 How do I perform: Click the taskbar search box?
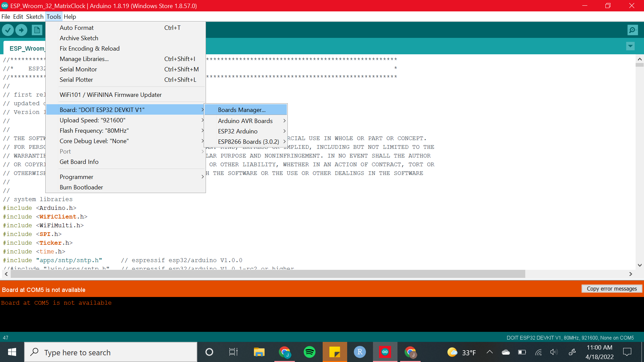[x=111, y=352]
